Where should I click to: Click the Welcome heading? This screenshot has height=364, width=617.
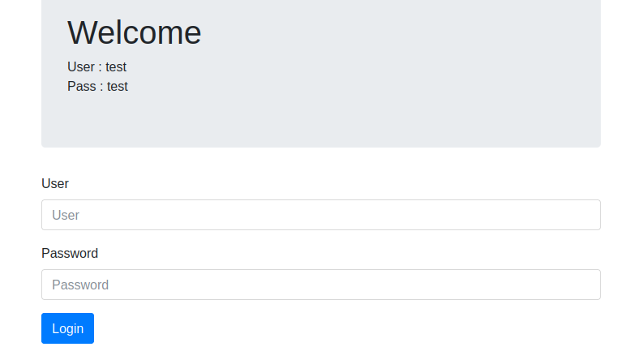point(134,32)
